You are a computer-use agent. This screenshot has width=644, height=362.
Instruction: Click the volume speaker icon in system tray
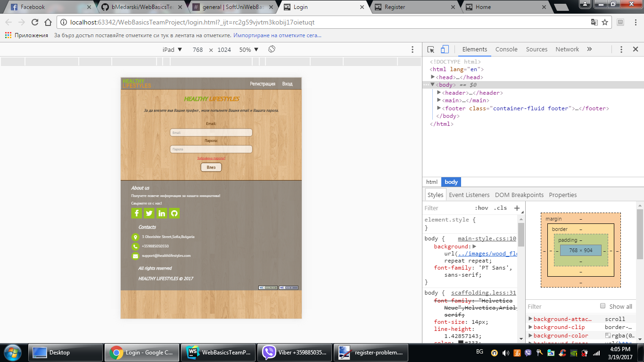506,353
